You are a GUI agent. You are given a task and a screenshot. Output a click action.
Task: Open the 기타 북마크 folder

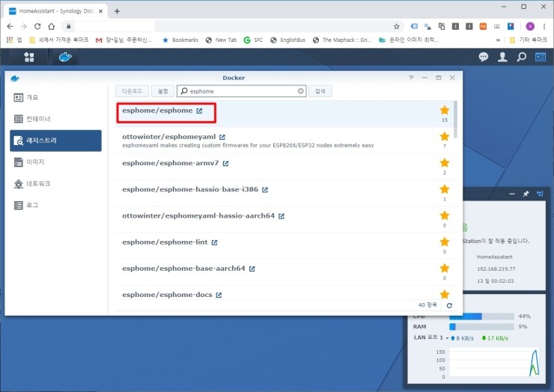point(529,40)
